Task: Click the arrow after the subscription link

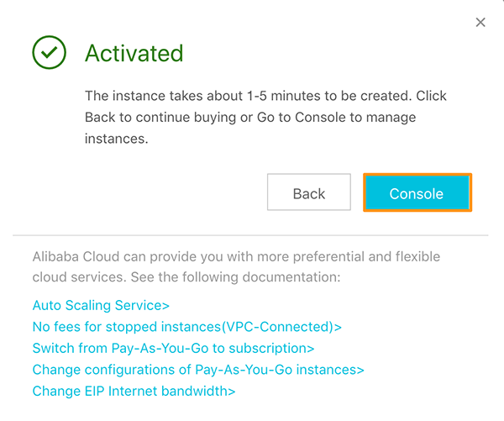Action: pyautogui.click(x=311, y=349)
